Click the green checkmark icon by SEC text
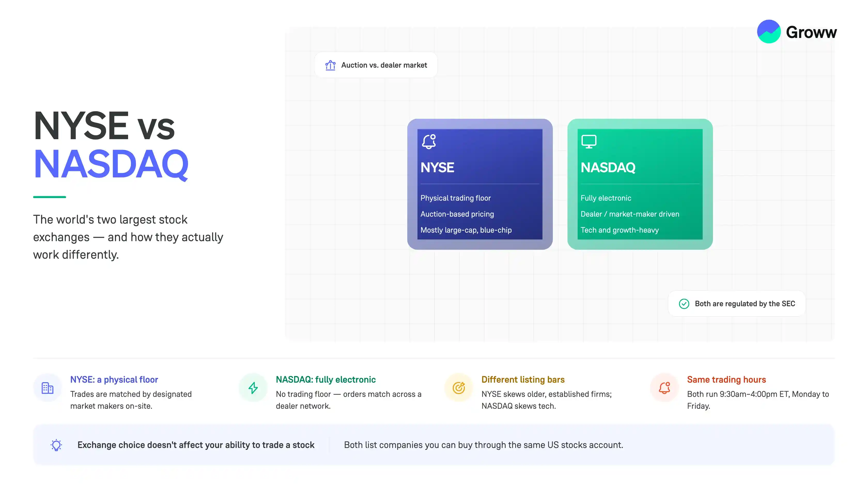Viewport: 868px width, 488px height. pos(684,304)
